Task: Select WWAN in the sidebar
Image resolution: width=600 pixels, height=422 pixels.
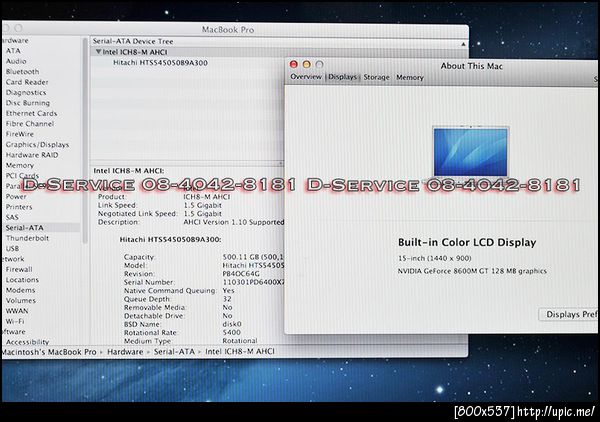Action: coord(17,311)
